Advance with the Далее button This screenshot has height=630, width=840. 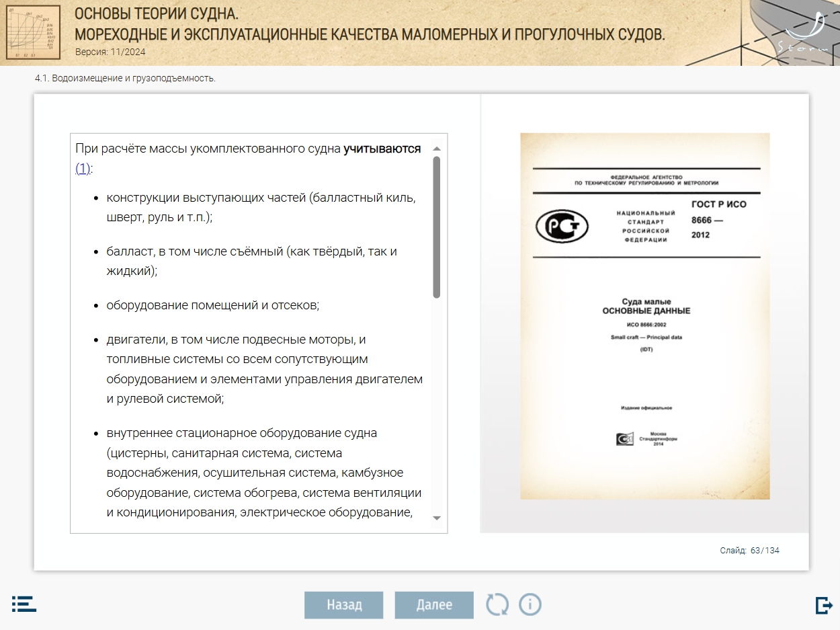[434, 604]
